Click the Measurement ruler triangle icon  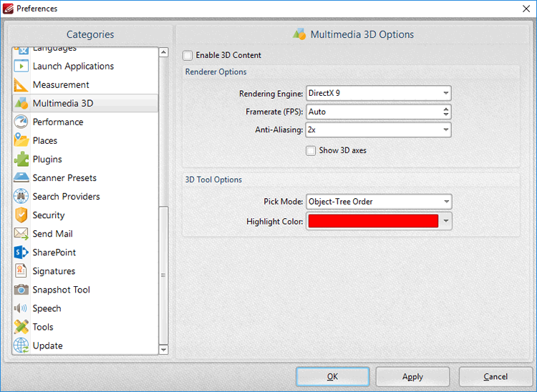point(21,85)
